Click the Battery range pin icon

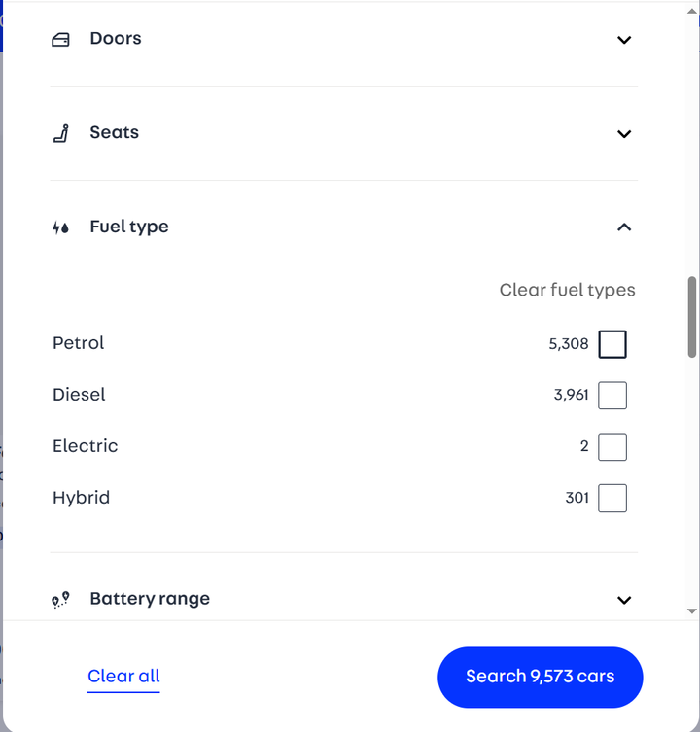point(60,600)
